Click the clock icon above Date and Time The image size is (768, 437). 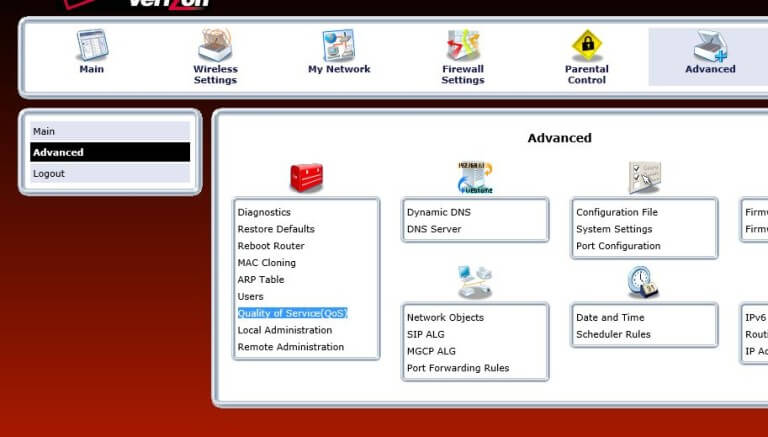(643, 282)
